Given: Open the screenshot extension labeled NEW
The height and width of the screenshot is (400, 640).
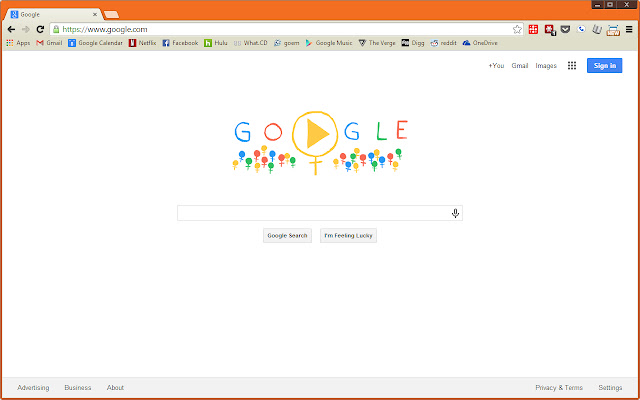Looking at the screenshot, I should coord(613,30).
